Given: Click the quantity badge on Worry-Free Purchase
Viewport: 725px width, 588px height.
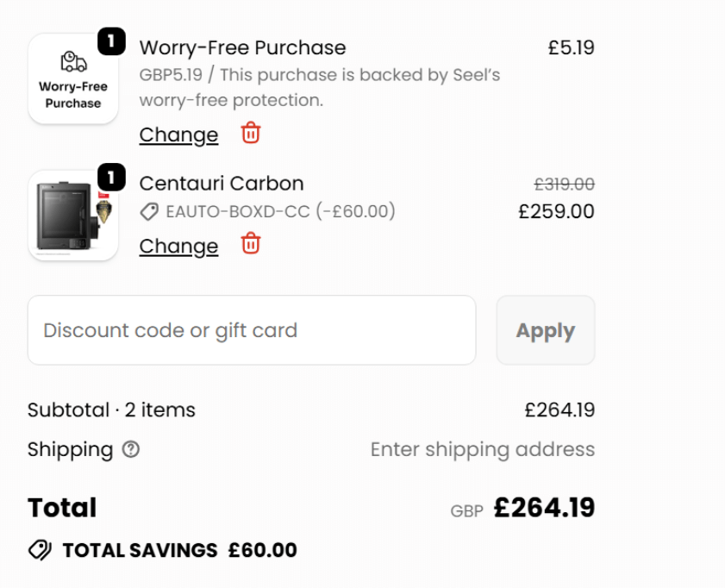Looking at the screenshot, I should click(112, 41).
